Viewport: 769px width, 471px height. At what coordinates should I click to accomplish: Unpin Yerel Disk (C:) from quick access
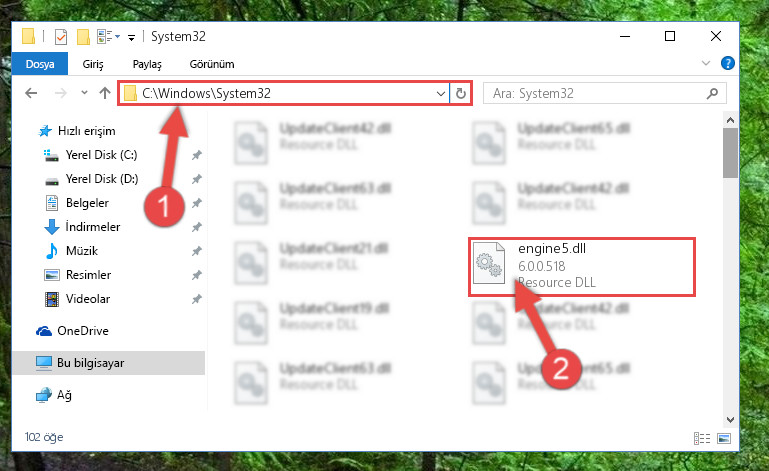[x=197, y=155]
